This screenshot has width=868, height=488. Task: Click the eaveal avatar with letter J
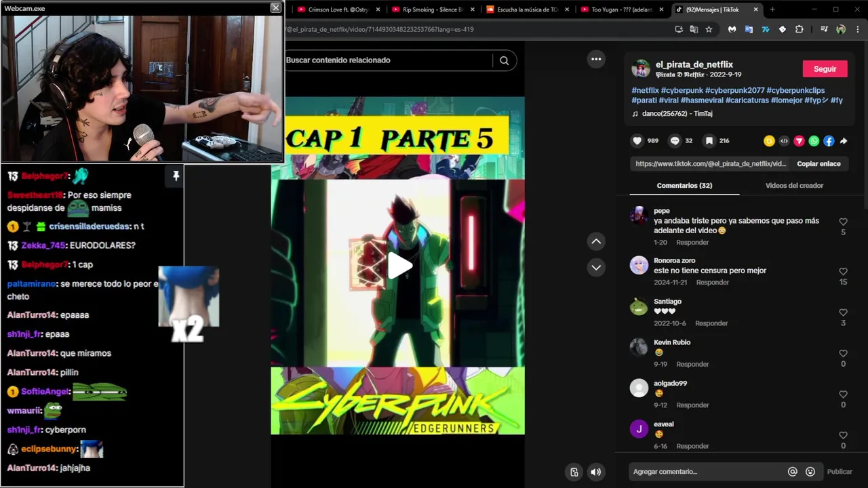(639, 429)
